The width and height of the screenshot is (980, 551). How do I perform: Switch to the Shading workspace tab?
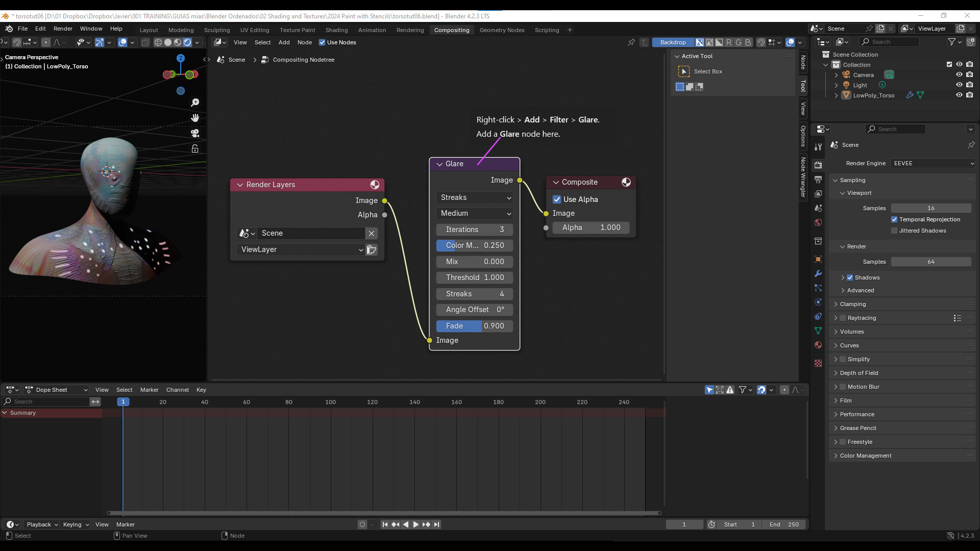(x=336, y=30)
